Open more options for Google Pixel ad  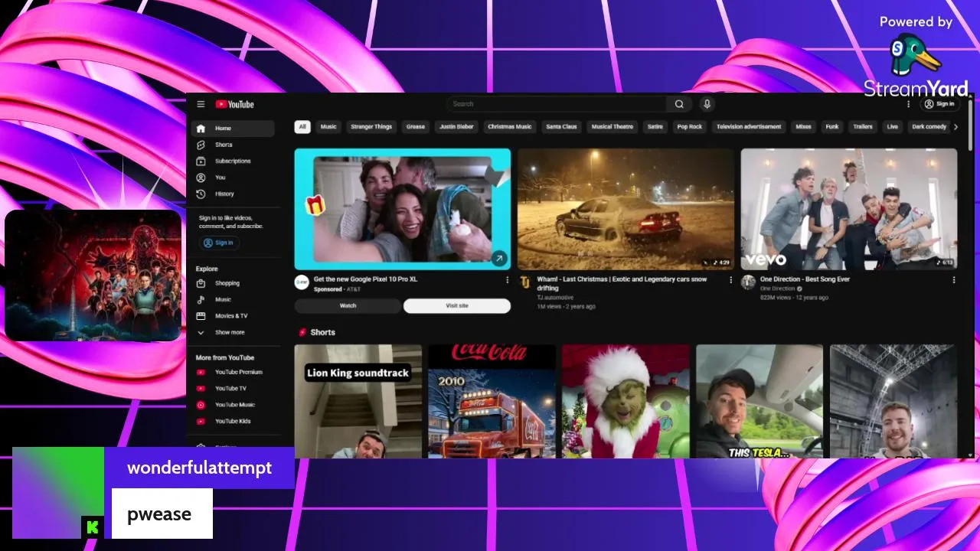pyautogui.click(x=507, y=280)
